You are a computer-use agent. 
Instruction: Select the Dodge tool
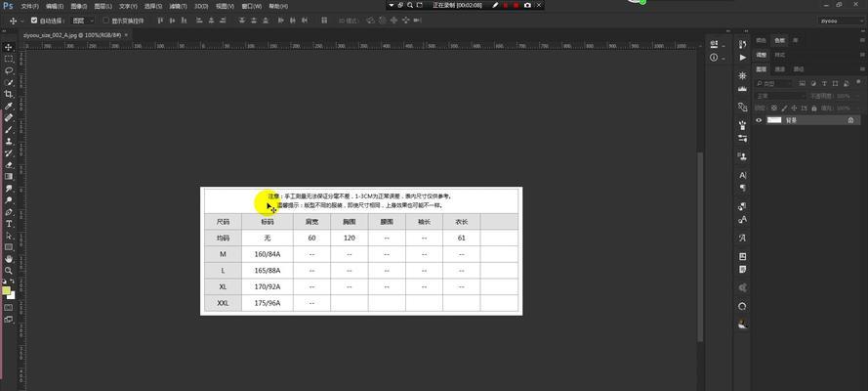(9, 200)
